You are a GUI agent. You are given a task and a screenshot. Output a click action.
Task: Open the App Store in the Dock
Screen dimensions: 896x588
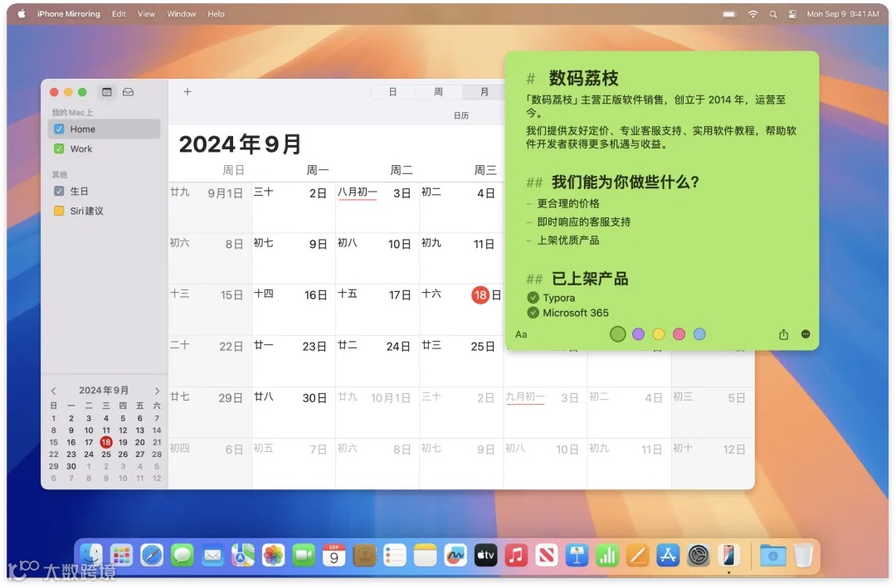[668, 555]
